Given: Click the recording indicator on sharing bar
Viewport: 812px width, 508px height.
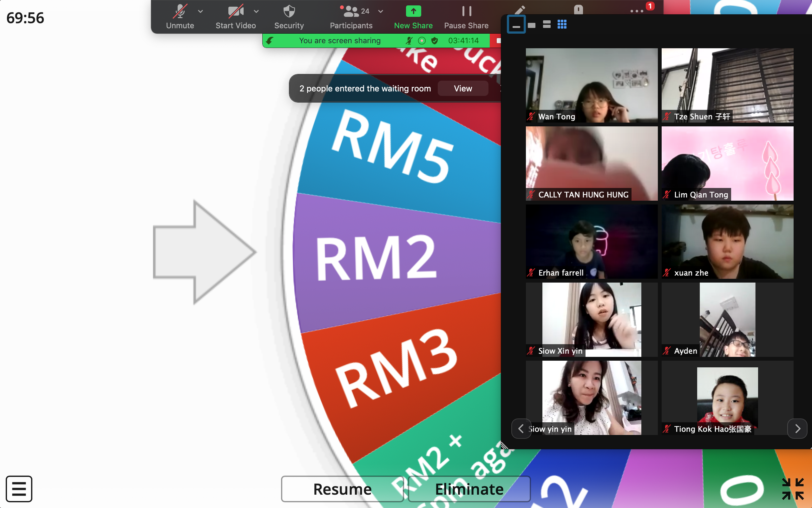Looking at the screenshot, I should pos(422,41).
